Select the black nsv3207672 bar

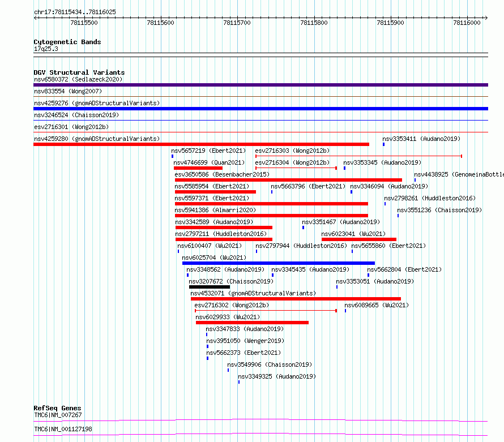coord(210,287)
